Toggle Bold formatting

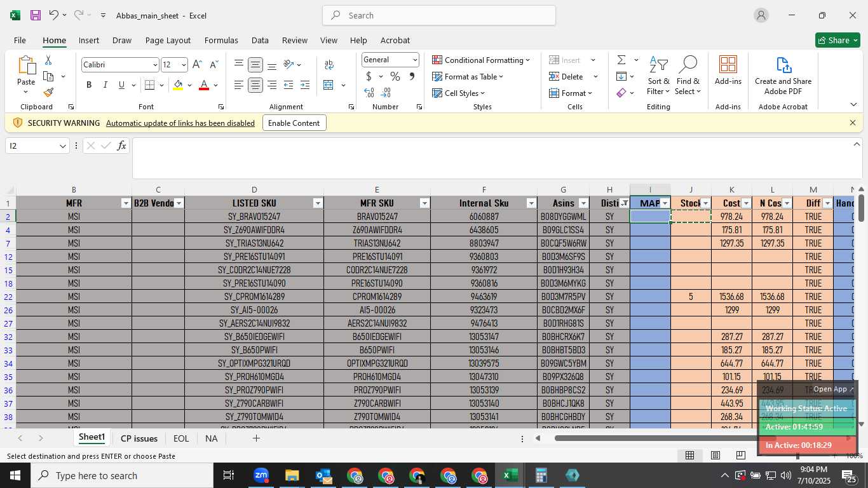click(89, 85)
